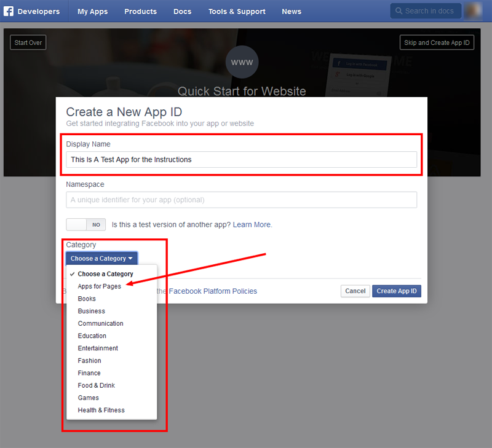Select the Education category
The height and width of the screenshot is (448, 492).
click(92, 336)
